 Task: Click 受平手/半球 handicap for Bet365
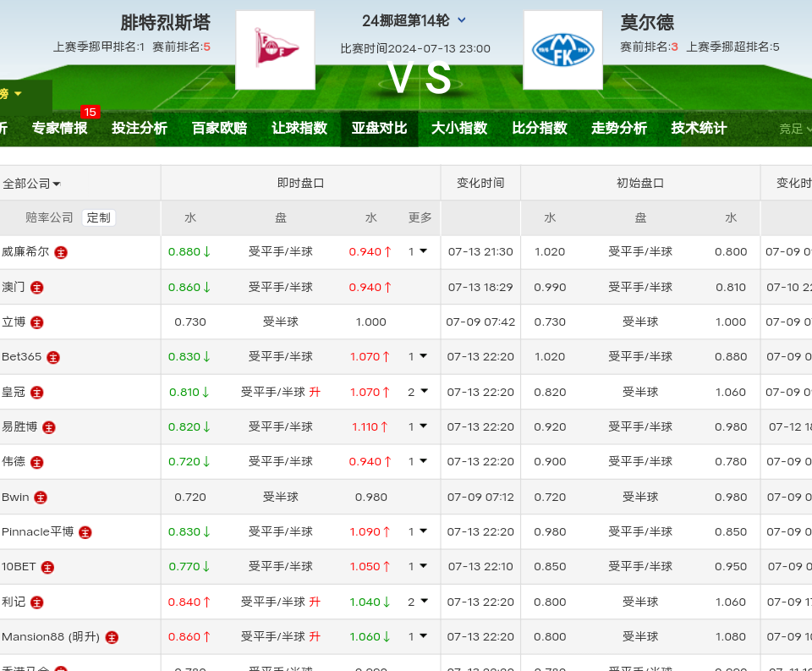pos(281,357)
